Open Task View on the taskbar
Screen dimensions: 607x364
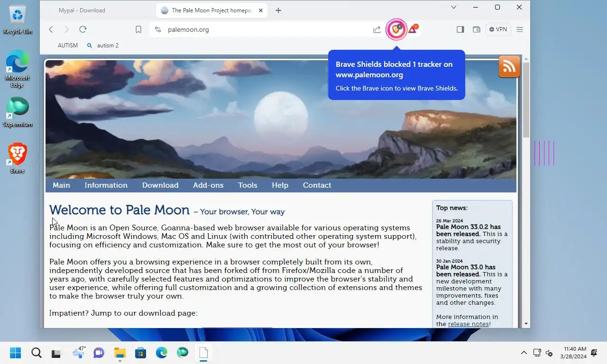pos(57,353)
